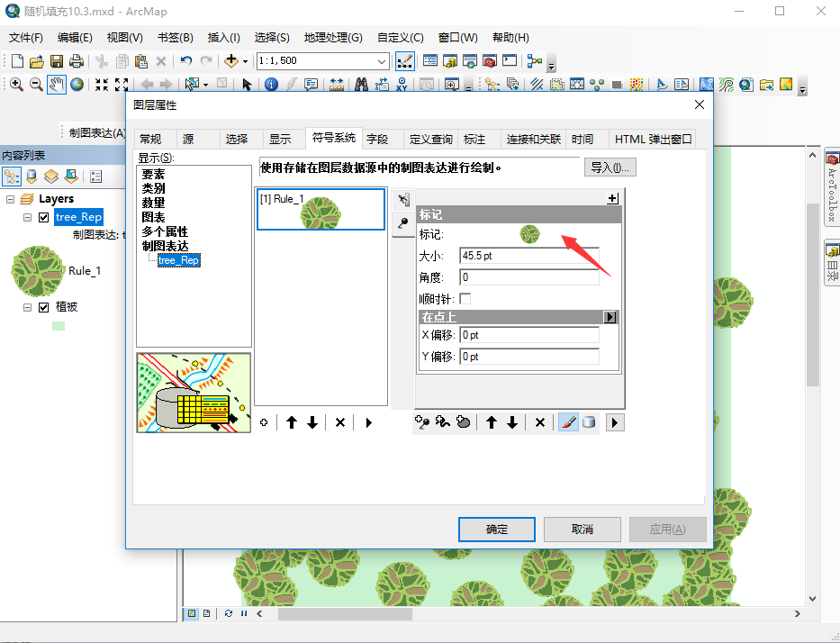Collapse the tree_Rep layer node

(27, 217)
